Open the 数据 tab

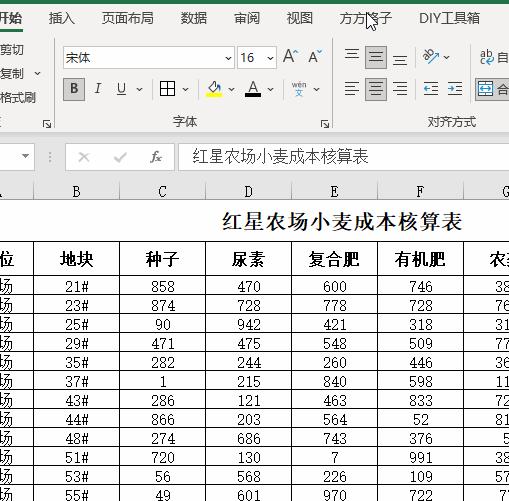[194, 18]
